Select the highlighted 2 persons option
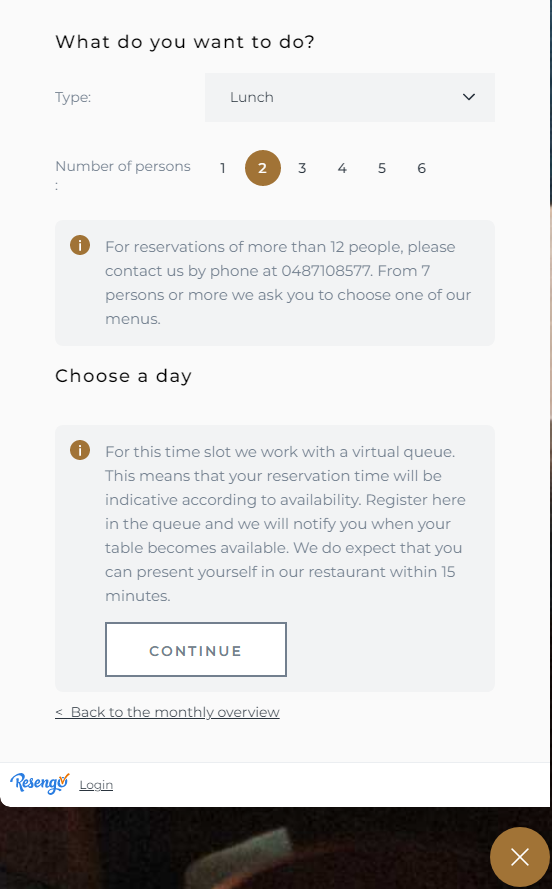This screenshot has height=889, width=552. 262,168
